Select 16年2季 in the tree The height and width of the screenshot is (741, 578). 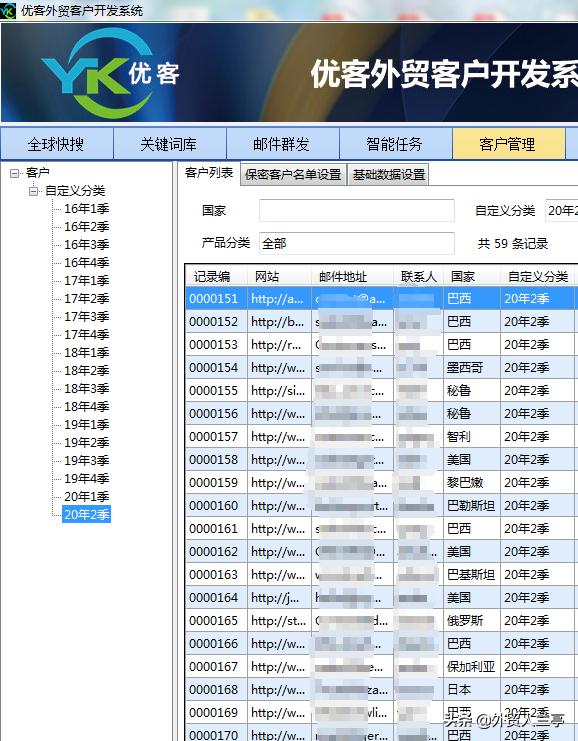click(86, 227)
